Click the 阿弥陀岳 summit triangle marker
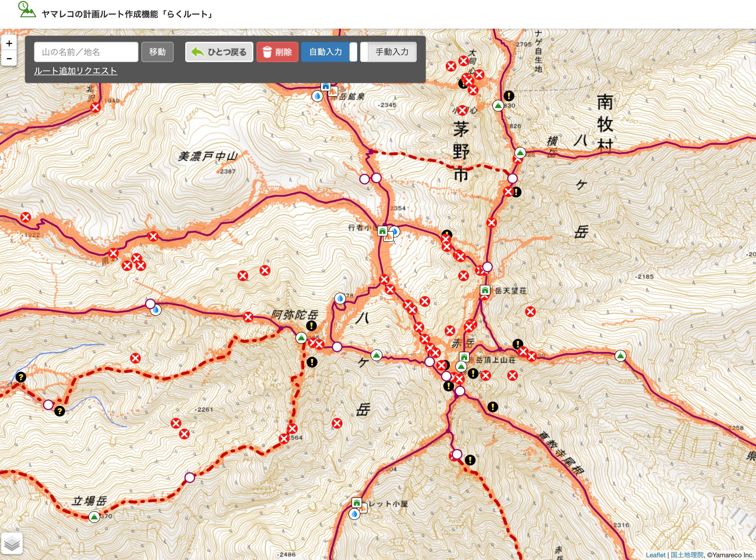Screen dimensions: 756x560 [x=301, y=338]
